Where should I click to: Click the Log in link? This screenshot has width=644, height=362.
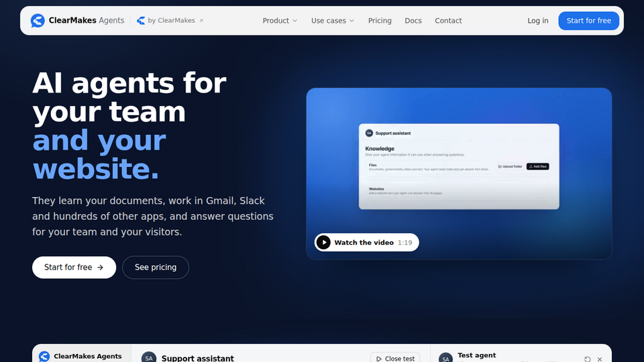(x=537, y=21)
